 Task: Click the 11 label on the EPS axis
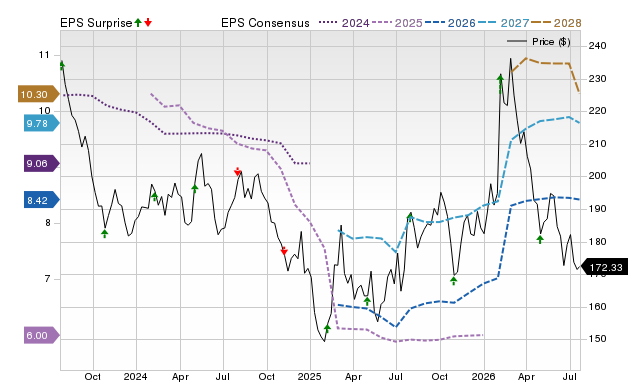pyautogui.click(x=44, y=55)
